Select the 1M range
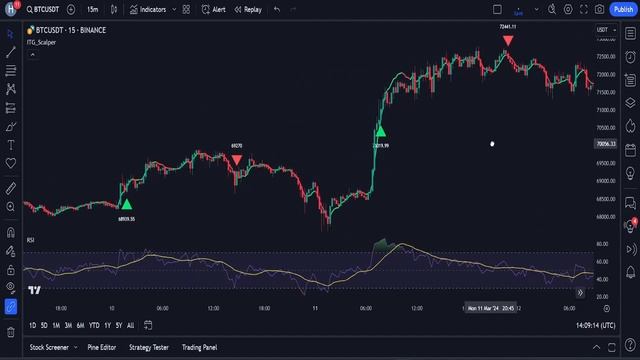 click(56, 325)
